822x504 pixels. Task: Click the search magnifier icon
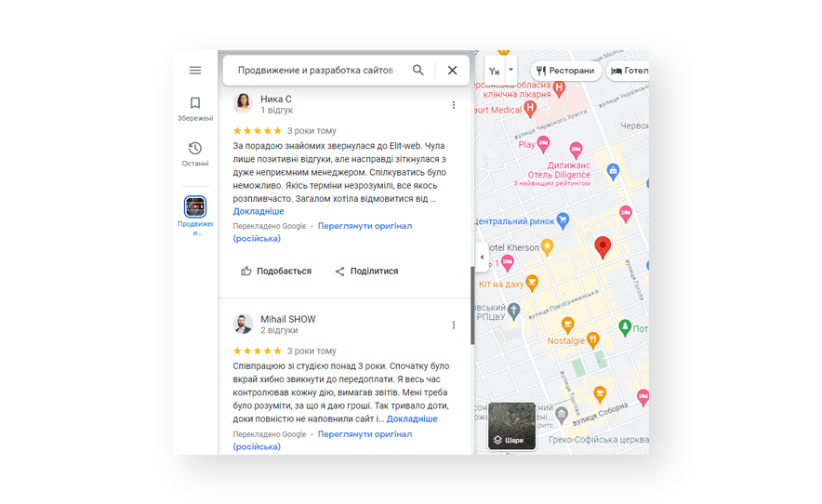pos(418,71)
